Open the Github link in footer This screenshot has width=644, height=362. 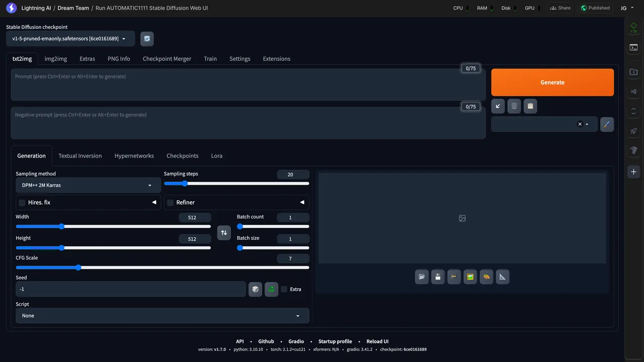point(266,341)
